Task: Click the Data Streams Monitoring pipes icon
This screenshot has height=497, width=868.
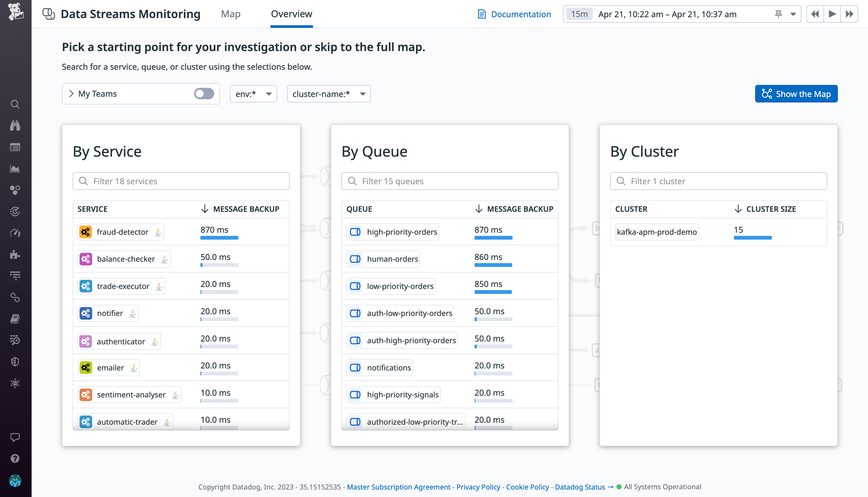Action: click(x=48, y=14)
